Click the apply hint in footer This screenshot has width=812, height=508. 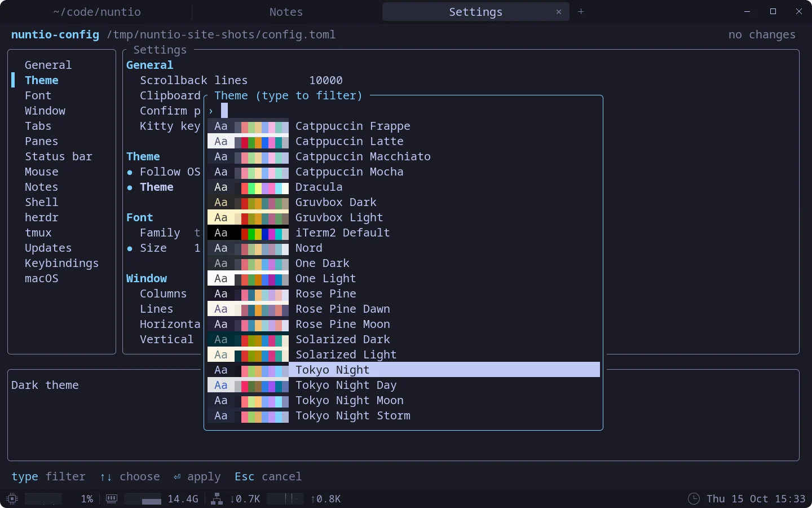(x=197, y=476)
